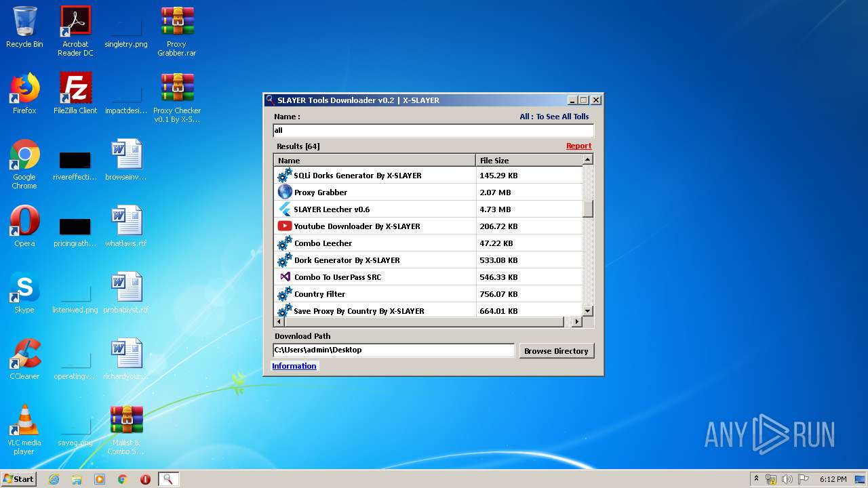Open Chrome from the taskbar

(x=123, y=479)
